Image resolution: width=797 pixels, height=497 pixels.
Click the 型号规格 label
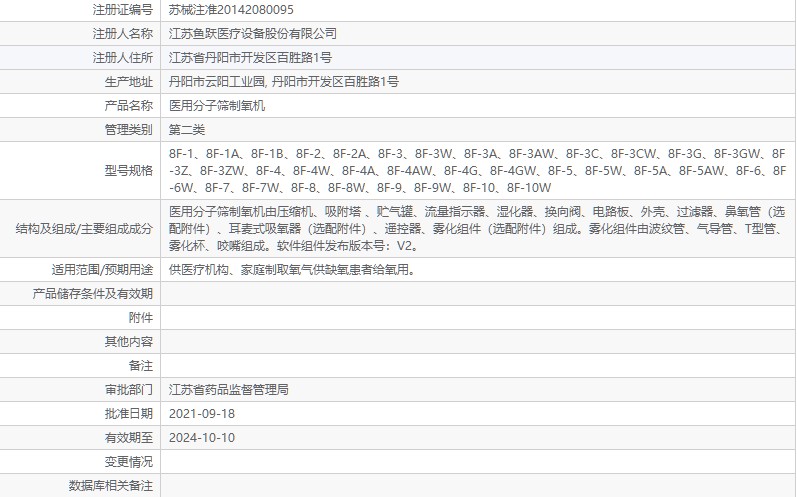129,170
